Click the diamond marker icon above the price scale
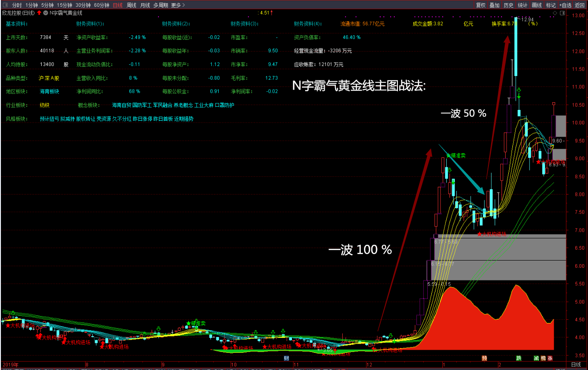The image size is (588, 370). 555,13
